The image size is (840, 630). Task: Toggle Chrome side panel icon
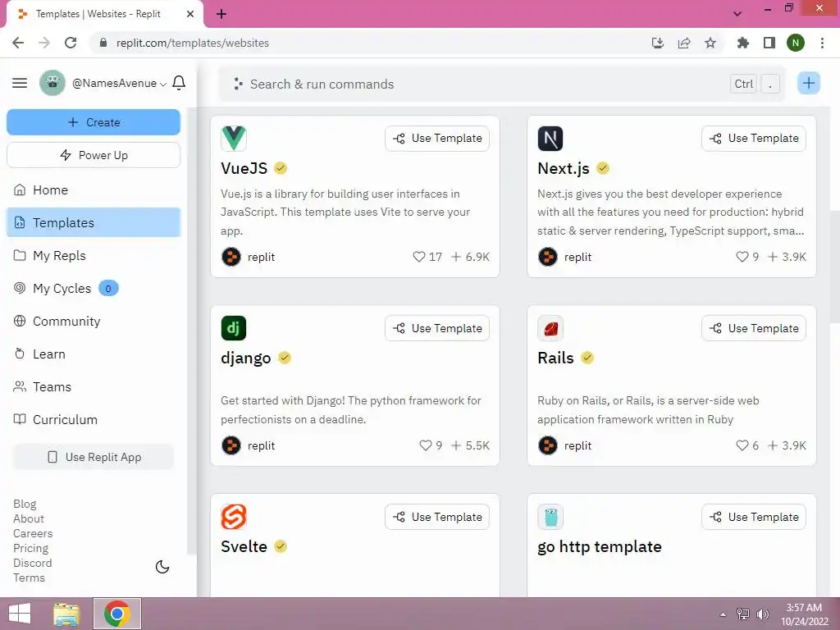pyautogui.click(x=769, y=43)
